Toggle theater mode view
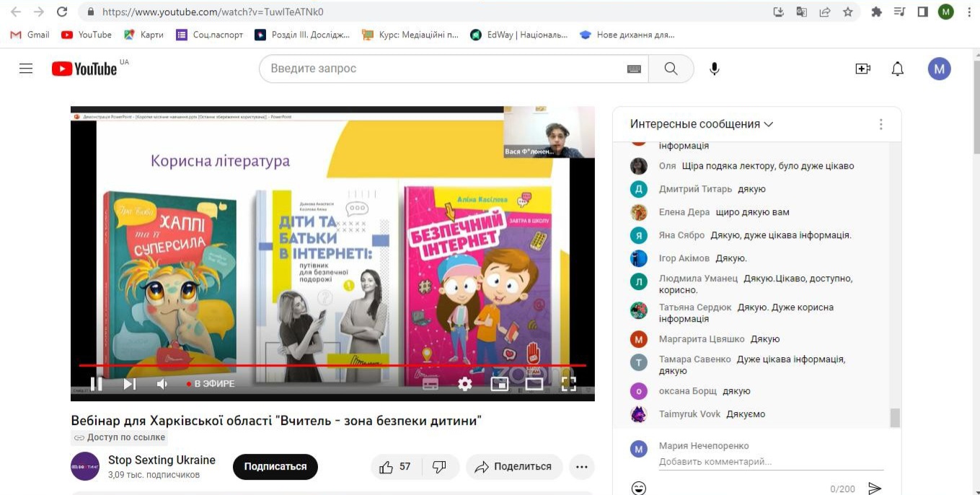Screen dimensions: 980x495 click(534, 384)
